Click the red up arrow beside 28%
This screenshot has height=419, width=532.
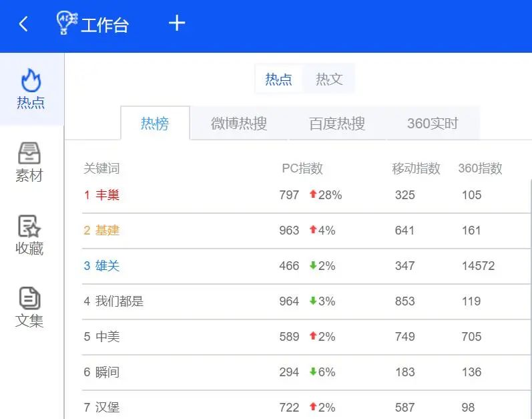313,194
